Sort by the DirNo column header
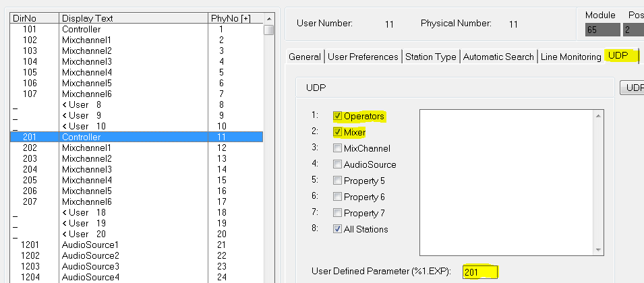The image size is (644, 283). [x=34, y=18]
